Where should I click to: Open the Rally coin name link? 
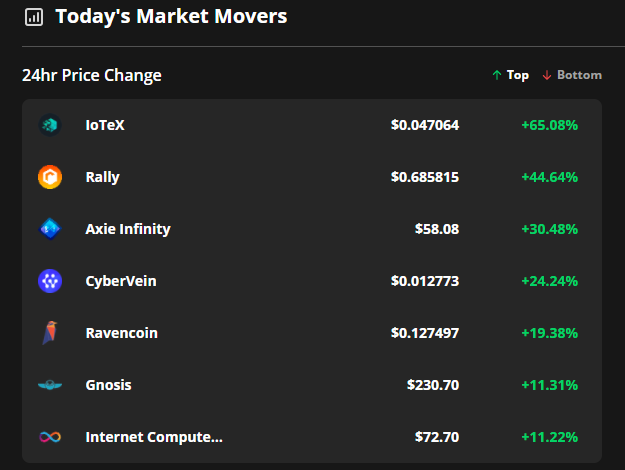click(x=103, y=177)
